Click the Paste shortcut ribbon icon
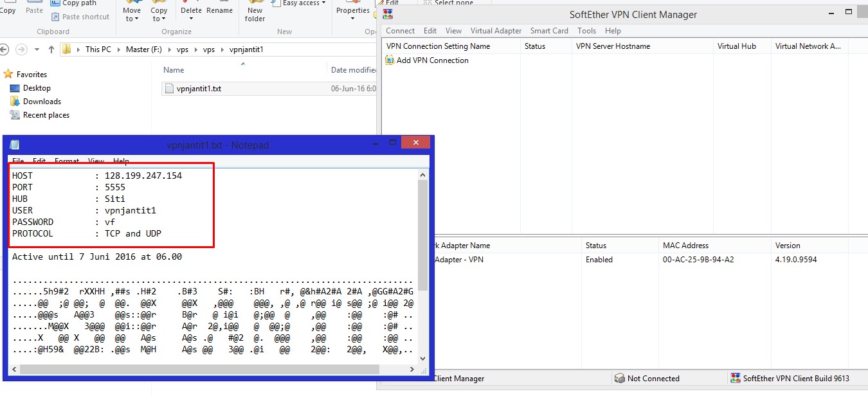868x396 pixels. point(55,17)
